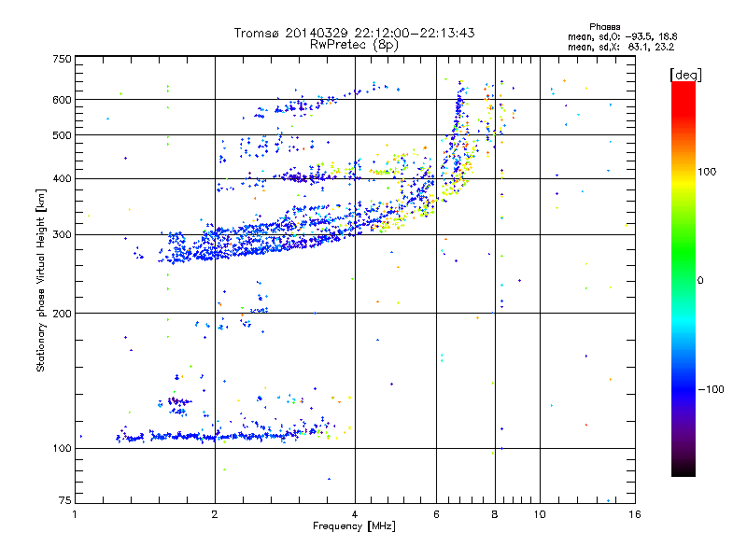Pick the black bottom of the colorbar
The width and height of the screenshot is (747, 560).
coord(684,469)
